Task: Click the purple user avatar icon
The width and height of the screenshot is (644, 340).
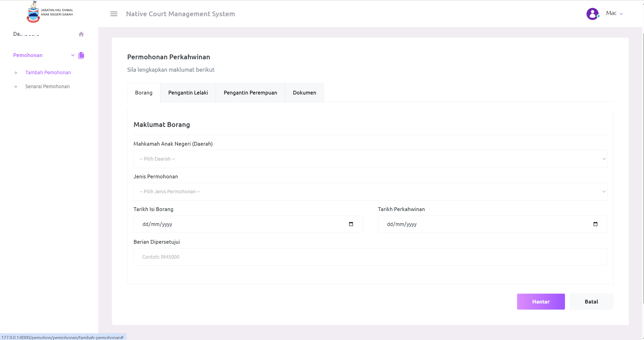Action: [x=592, y=14]
